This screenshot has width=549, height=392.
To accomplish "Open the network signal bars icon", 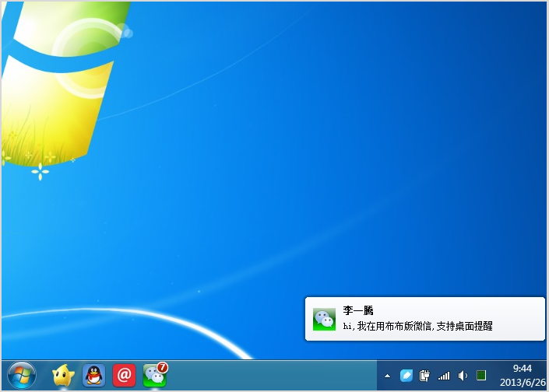I will click(x=444, y=376).
